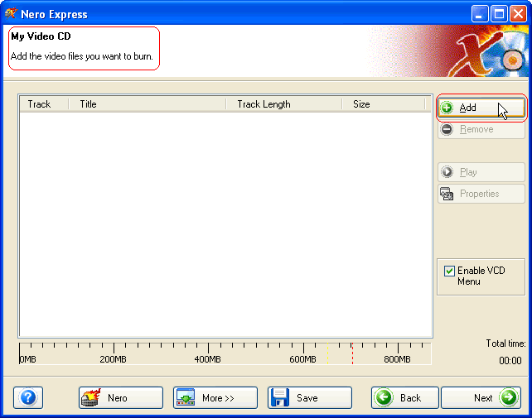The height and width of the screenshot is (418, 532).
Task: Click the green Next arrow icon
Action: [x=507, y=398]
